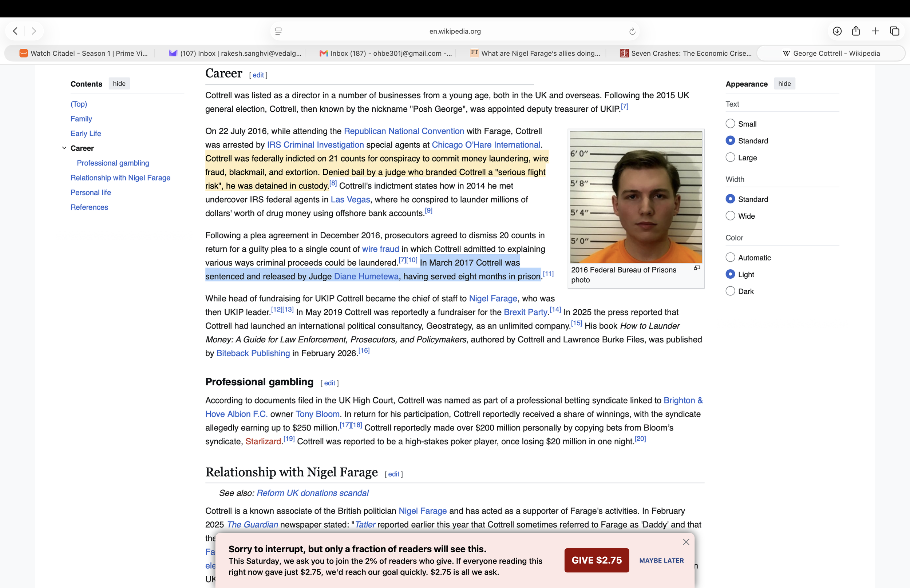Jump to Personal life in Contents

91,192
